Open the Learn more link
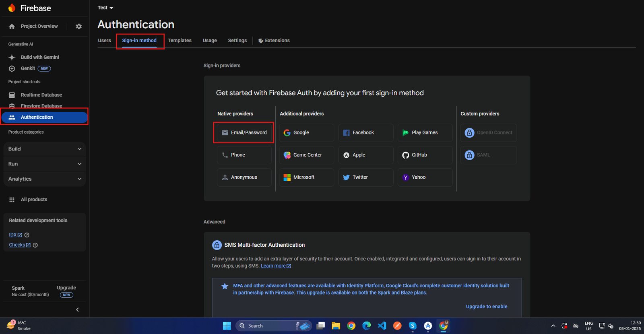 tap(273, 266)
